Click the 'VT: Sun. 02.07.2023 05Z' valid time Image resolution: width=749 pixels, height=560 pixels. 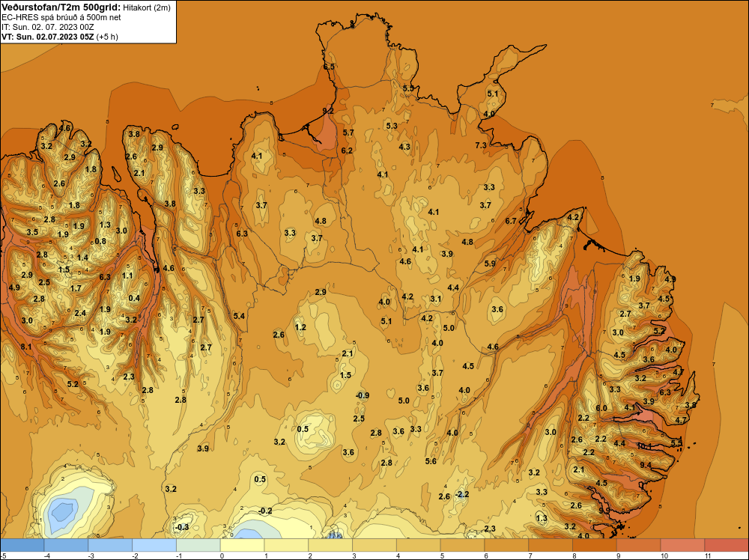tap(48, 37)
